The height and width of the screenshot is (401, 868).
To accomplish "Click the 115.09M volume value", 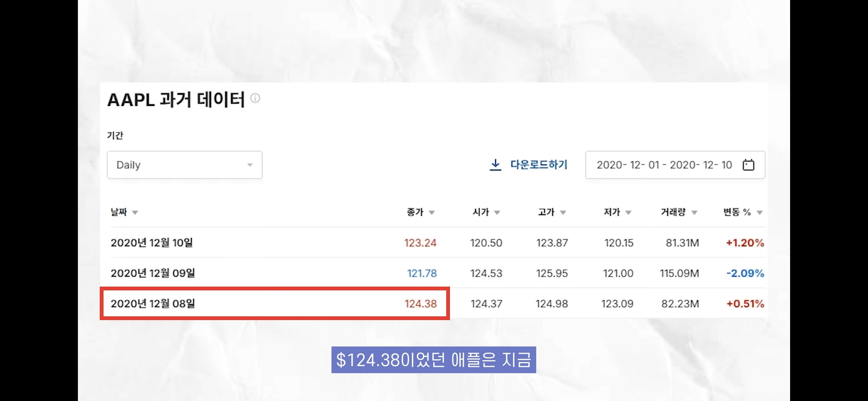I will coord(679,273).
